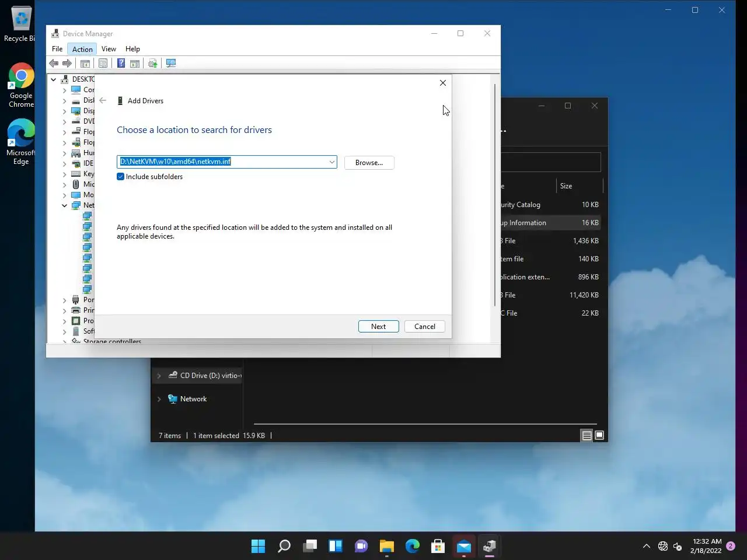Open the File menu in Device Manager
The width and height of the screenshot is (747, 560).
(57, 49)
